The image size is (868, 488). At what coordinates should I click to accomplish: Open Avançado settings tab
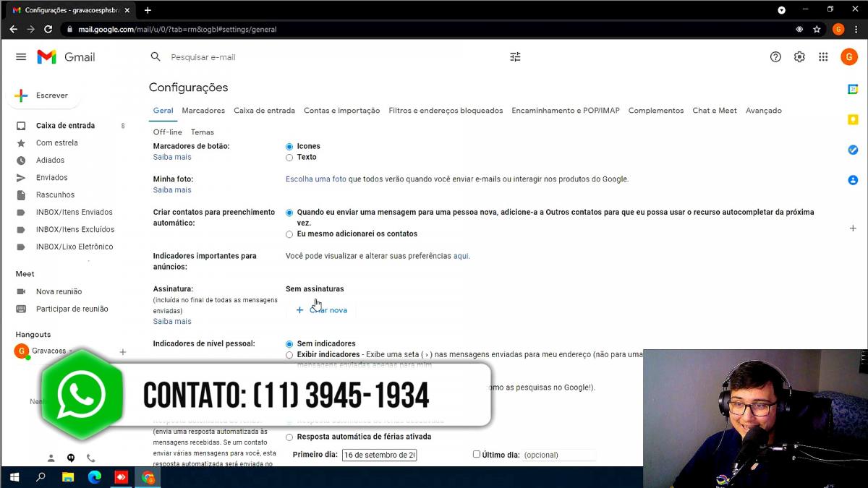[x=764, y=111]
